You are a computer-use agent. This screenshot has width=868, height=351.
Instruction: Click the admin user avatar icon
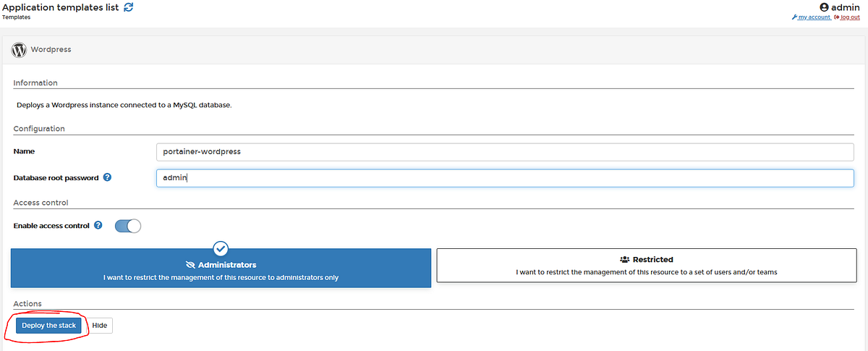[x=823, y=7]
